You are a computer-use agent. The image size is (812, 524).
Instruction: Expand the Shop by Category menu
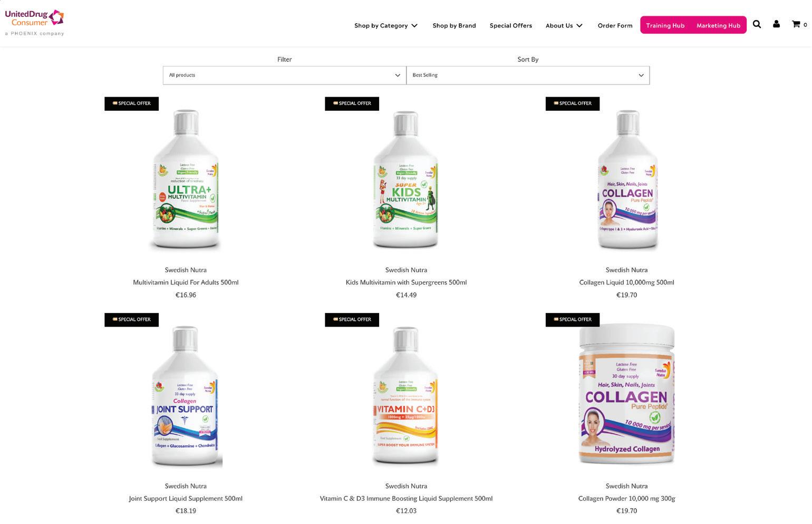click(x=386, y=25)
